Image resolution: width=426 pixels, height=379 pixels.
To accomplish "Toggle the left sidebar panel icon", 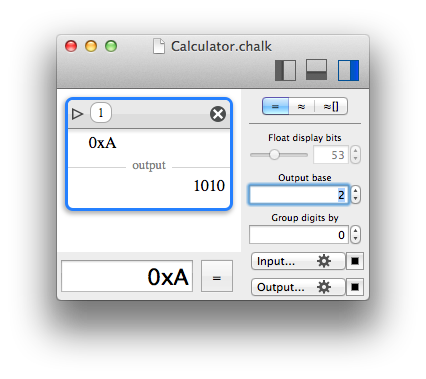I will tap(285, 70).
